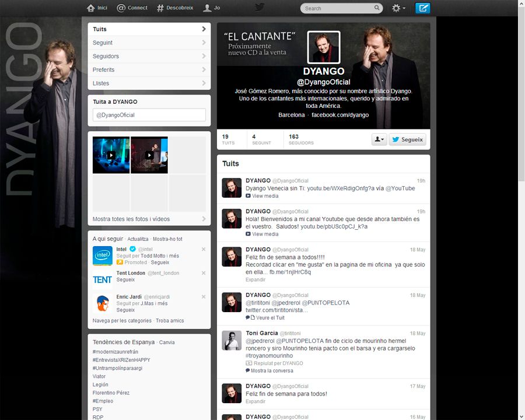Image resolution: width=525 pixels, height=420 pixels.
Task: Select the Seguidors sidebar tab
Action: [x=149, y=56]
